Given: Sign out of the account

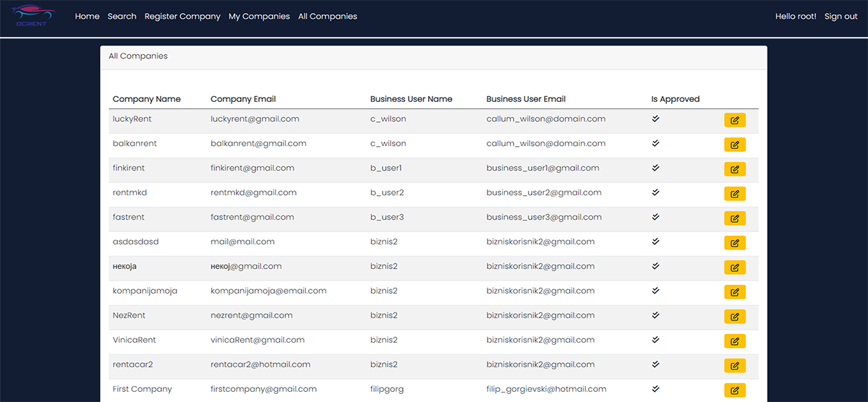Looking at the screenshot, I should click(841, 16).
